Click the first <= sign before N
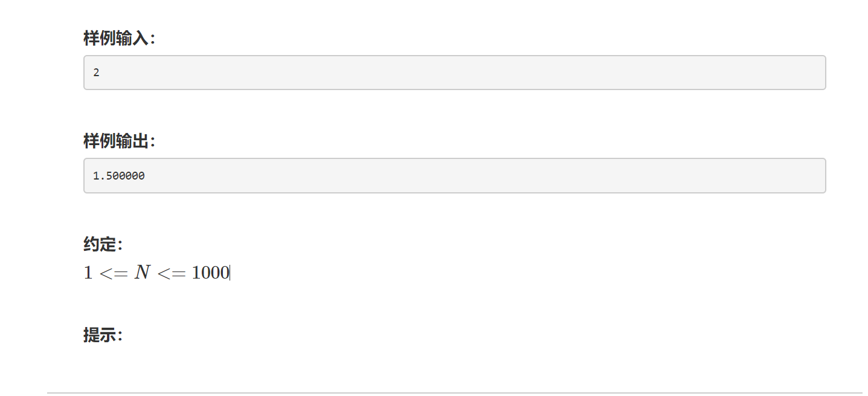This screenshot has height=396, width=868. 114,273
